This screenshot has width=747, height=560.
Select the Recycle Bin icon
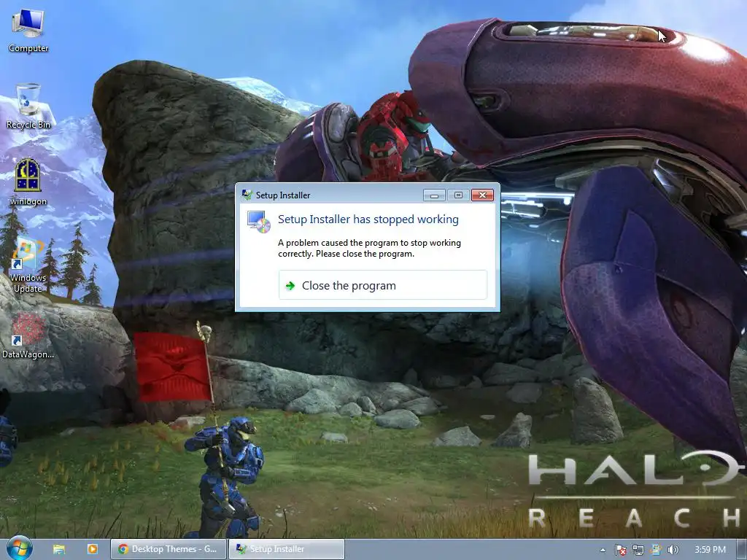click(x=28, y=106)
